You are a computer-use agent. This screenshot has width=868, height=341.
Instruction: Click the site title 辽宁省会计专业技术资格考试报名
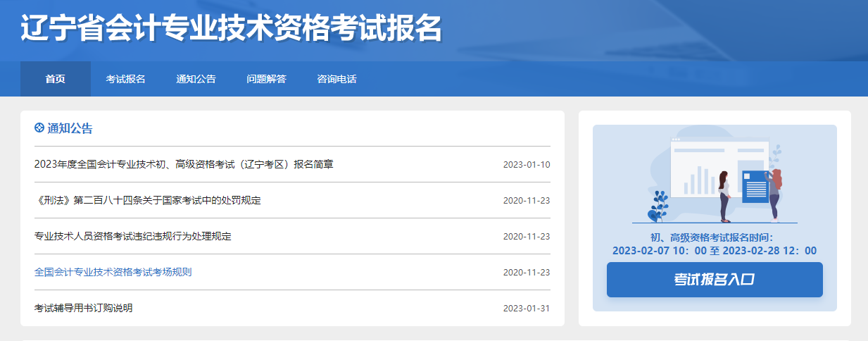[x=231, y=28]
